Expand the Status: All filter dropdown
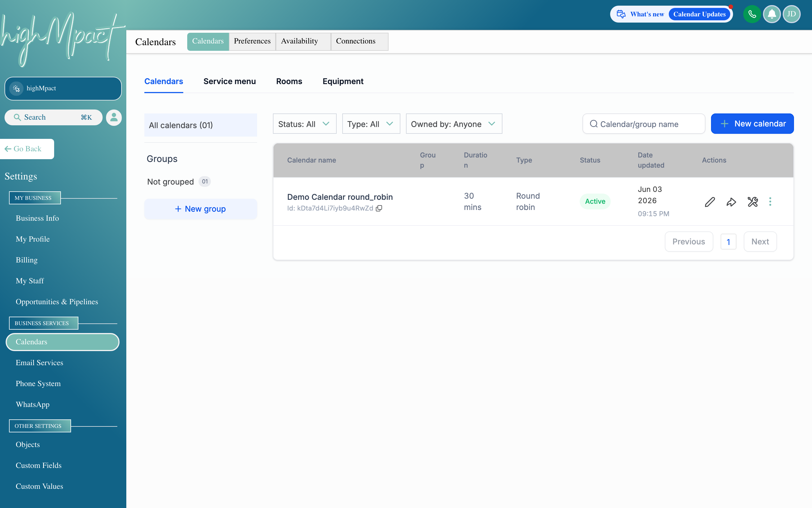 [304, 124]
